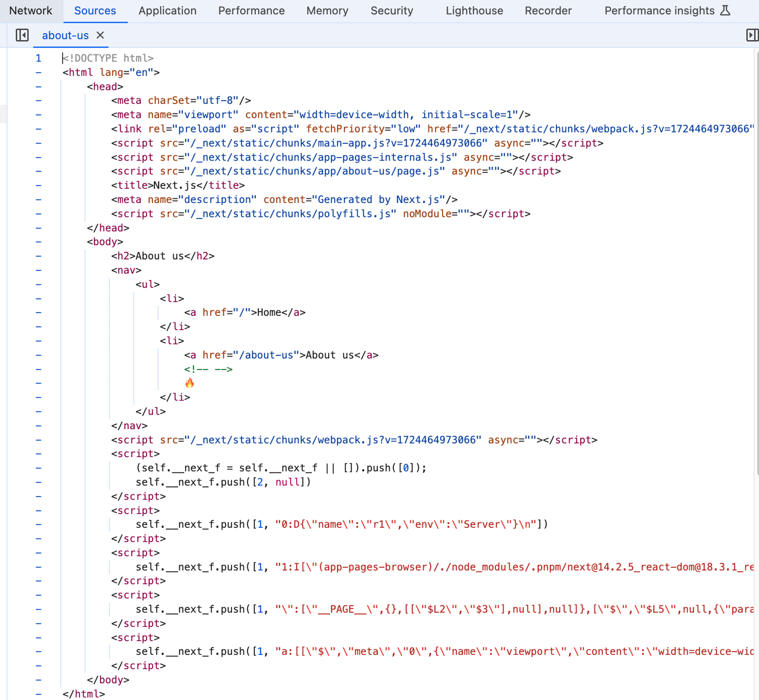Open the Performance insights tab

click(659, 11)
